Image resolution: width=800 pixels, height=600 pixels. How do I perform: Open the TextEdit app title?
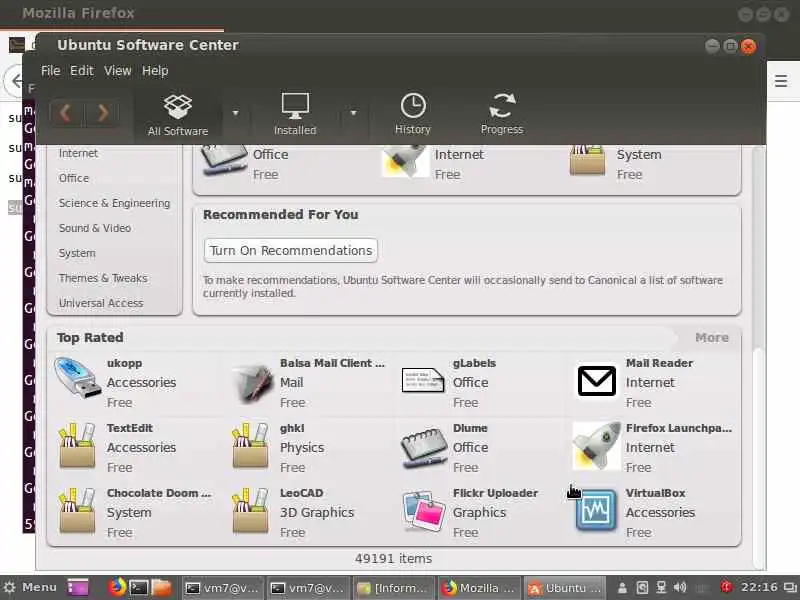point(130,428)
